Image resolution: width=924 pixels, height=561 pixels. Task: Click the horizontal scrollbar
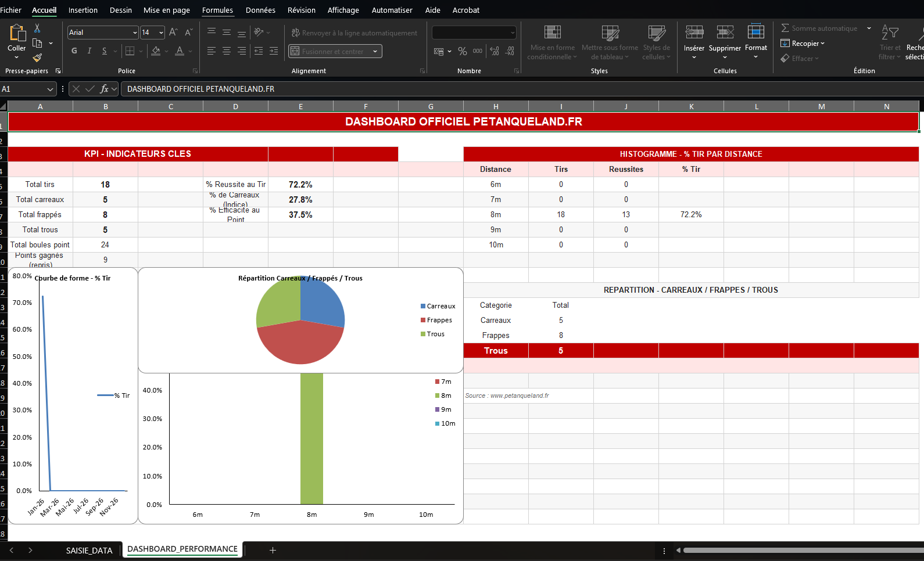coord(803,550)
